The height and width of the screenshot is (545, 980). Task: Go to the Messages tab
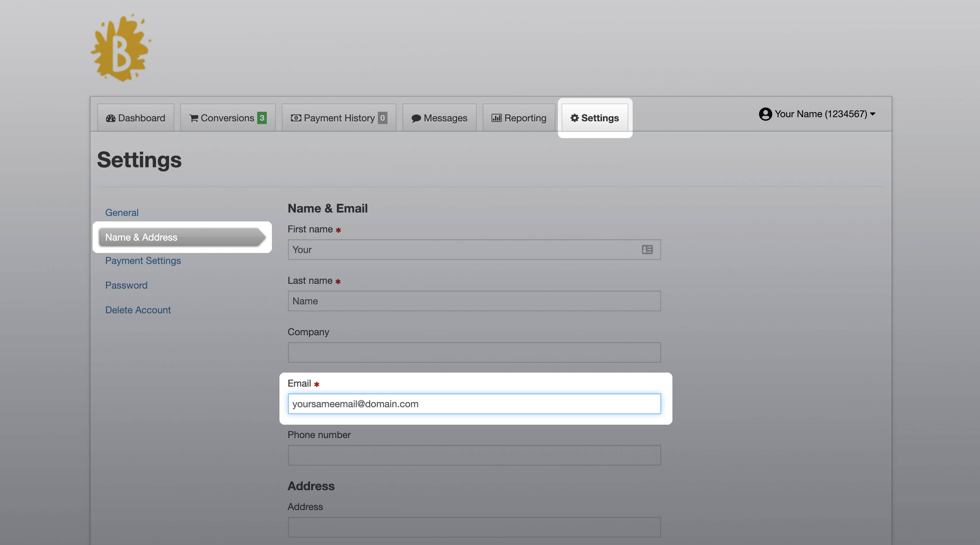(439, 118)
